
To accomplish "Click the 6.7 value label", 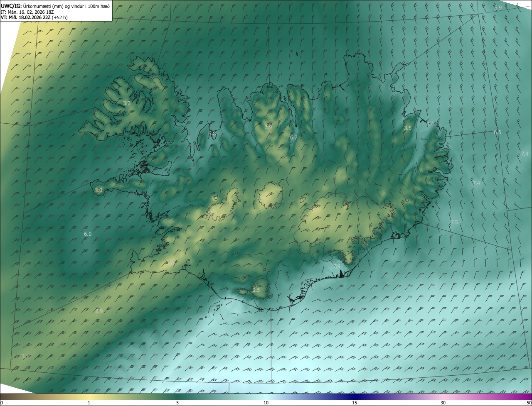I will click(293, 137).
